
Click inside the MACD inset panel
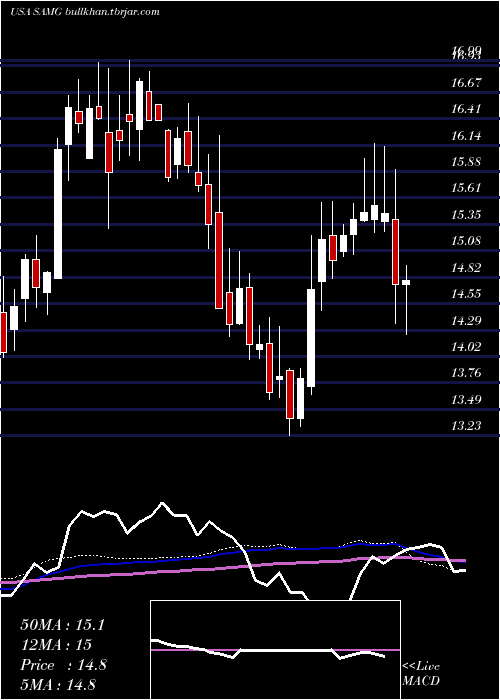point(275,650)
